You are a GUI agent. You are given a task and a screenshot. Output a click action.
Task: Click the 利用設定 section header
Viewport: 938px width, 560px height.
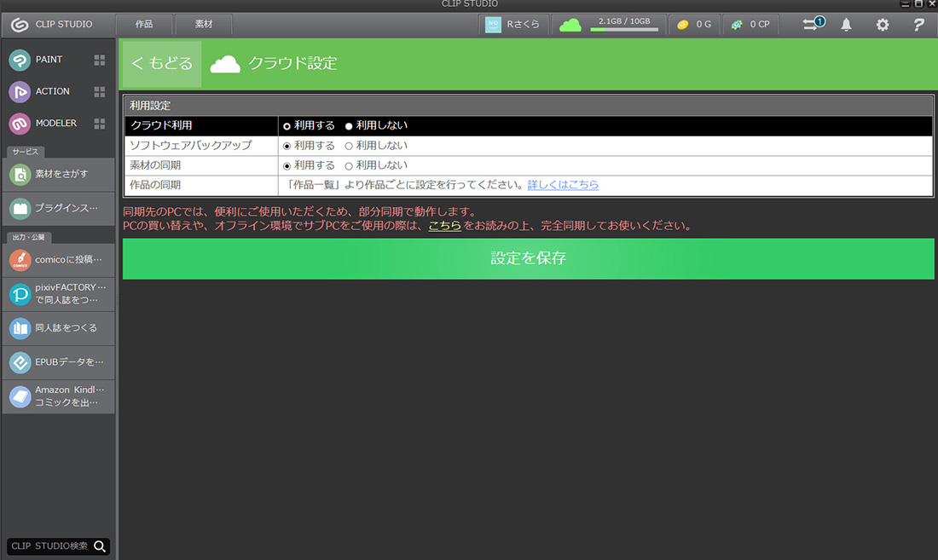(x=151, y=106)
